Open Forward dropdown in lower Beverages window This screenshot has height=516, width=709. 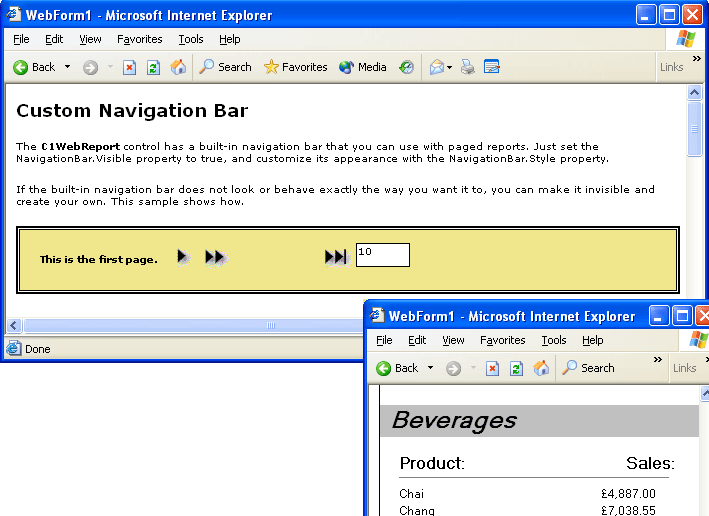click(473, 368)
